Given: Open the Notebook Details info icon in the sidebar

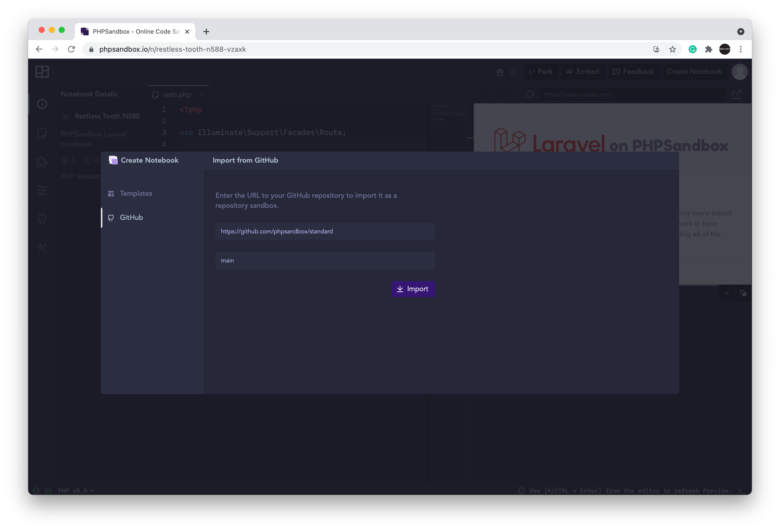Looking at the screenshot, I should click(42, 104).
